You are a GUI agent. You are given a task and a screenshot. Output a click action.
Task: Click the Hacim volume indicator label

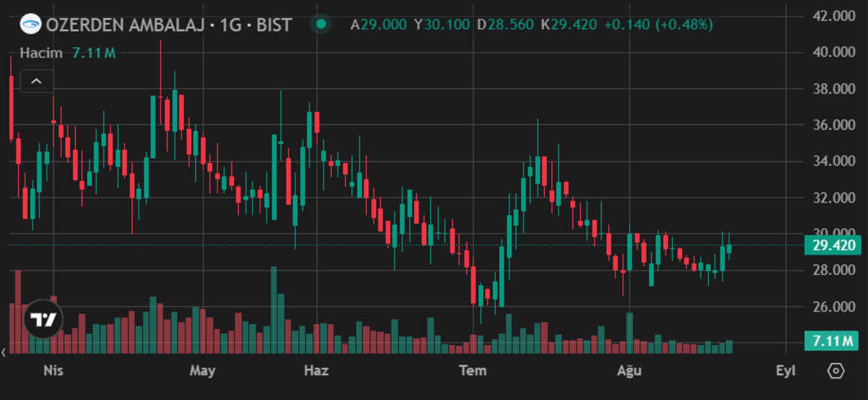click(41, 53)
